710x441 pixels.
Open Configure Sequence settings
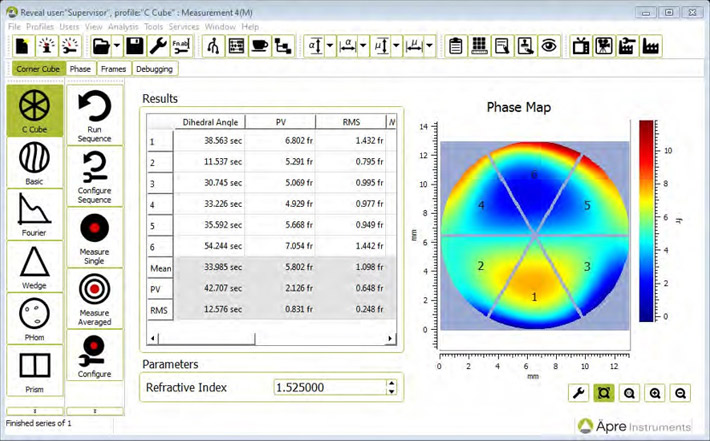click(94, 166)
